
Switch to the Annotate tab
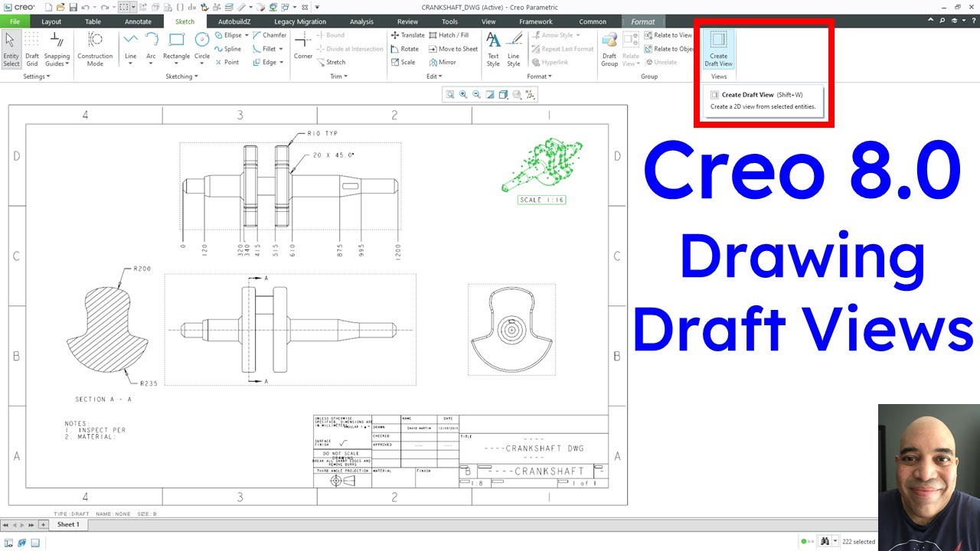pos(138,21)
